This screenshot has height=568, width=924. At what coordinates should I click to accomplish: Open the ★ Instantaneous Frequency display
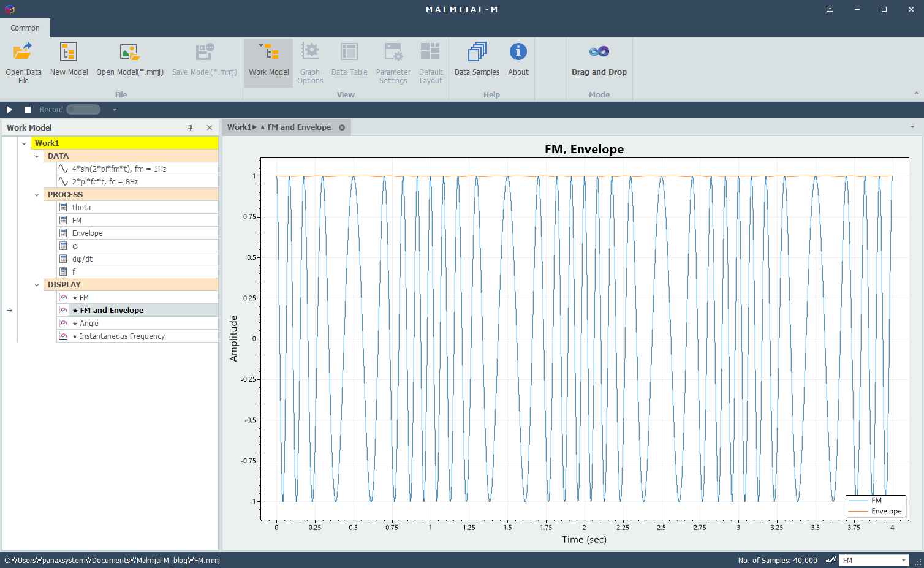click(137, 336)
